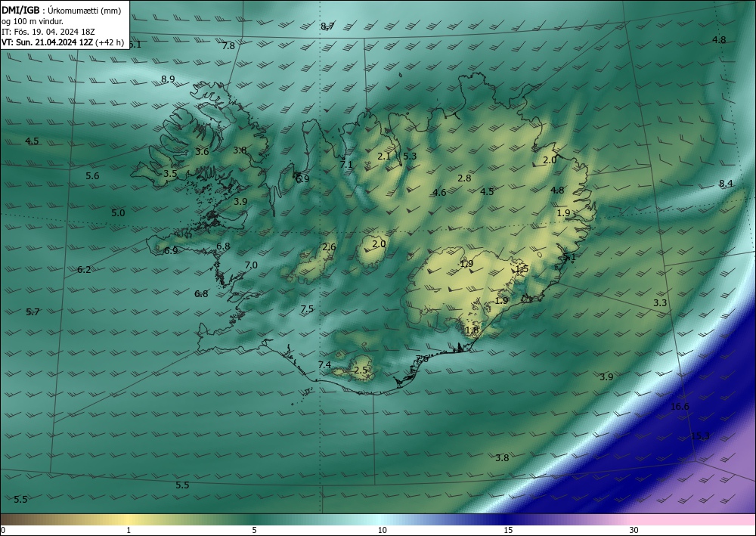Select the 0 label on the color scale
The image size is (756, 536).
[x=3, y=531]
